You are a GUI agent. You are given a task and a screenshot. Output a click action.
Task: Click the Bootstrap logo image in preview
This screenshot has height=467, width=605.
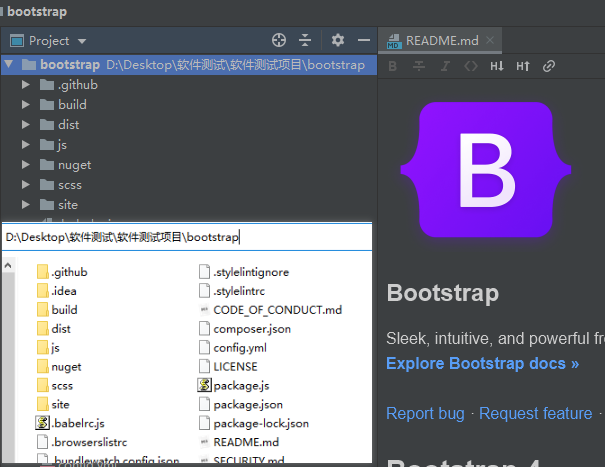[x=486, y=169]
